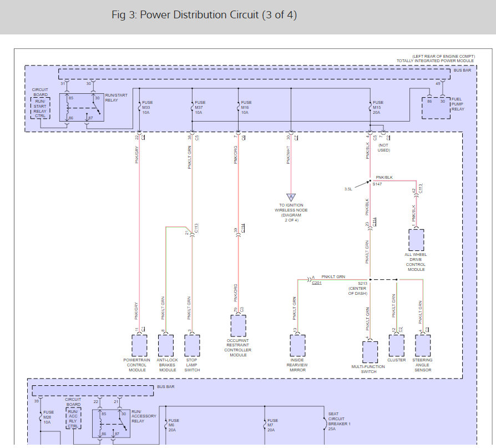This screenshot has height=448, width=496.
Task: Select the Stop Lamp Switch component box
Action: [192, 345]
